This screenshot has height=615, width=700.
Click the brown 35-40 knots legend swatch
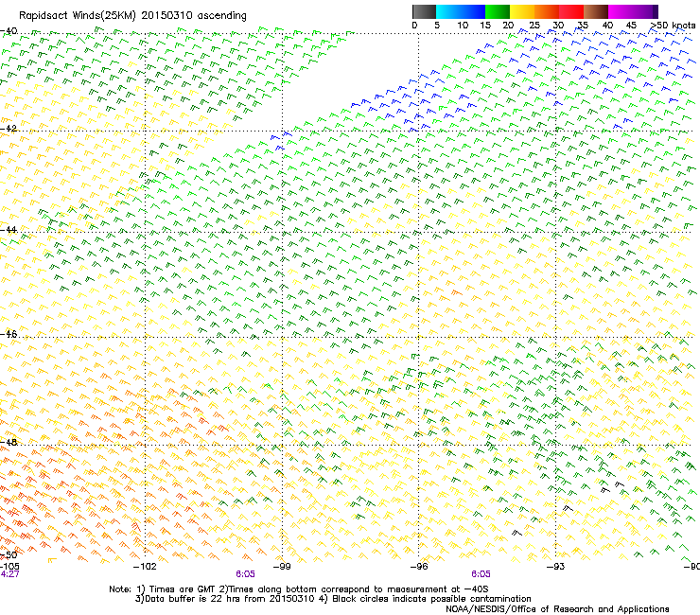coord(596,11)
